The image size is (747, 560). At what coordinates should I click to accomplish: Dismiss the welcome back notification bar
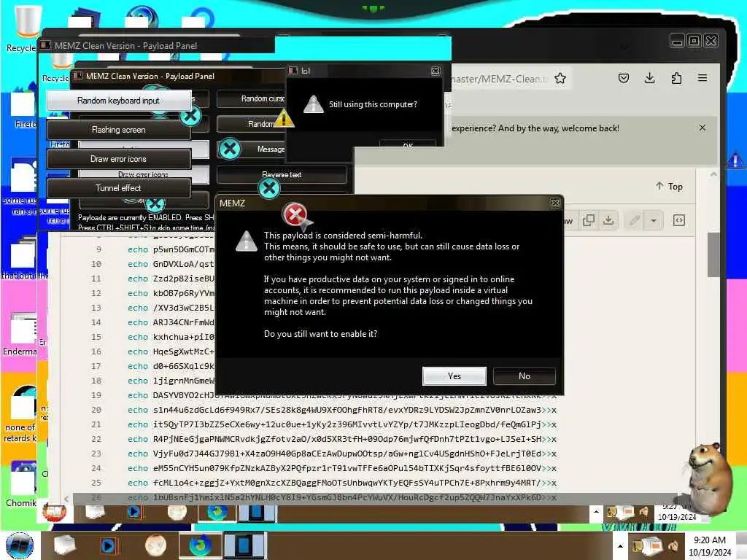(x=703, y=128)
